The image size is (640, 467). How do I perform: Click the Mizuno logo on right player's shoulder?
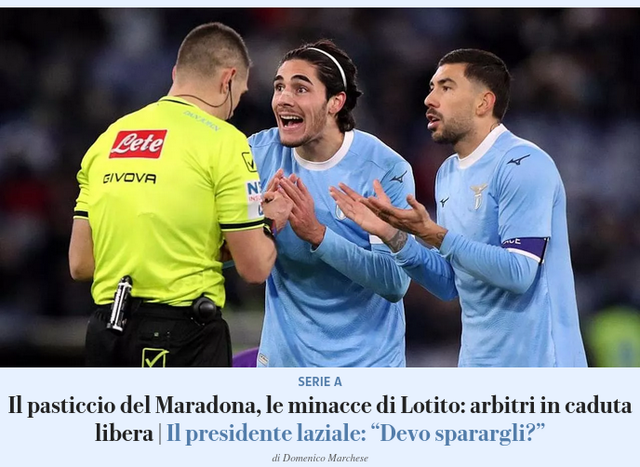point(518,160)
